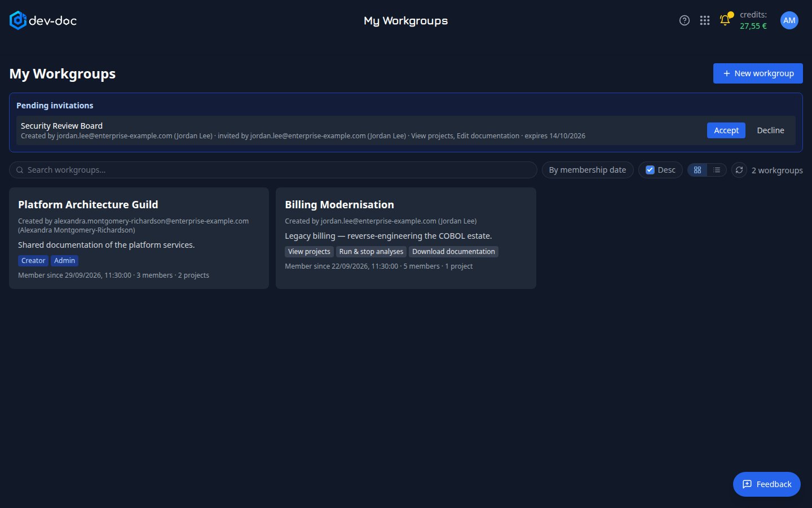Viewport: 812px width, 508px height.
Task: Click the View projects permission tag
Action: (309, 252)
